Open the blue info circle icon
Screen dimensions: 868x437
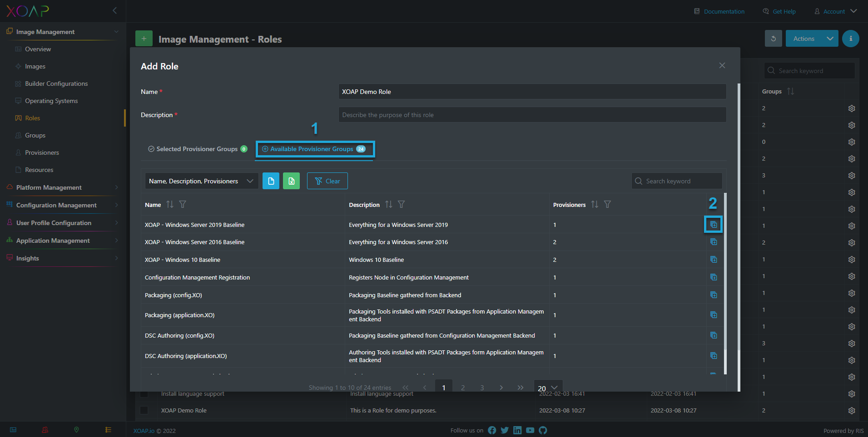[x=850, y=39]
